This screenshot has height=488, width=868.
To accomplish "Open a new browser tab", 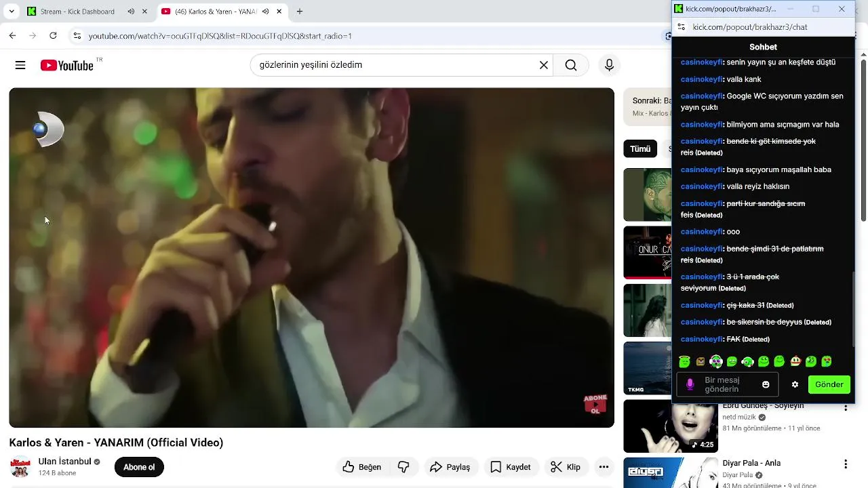I will [x=300, y=12].
